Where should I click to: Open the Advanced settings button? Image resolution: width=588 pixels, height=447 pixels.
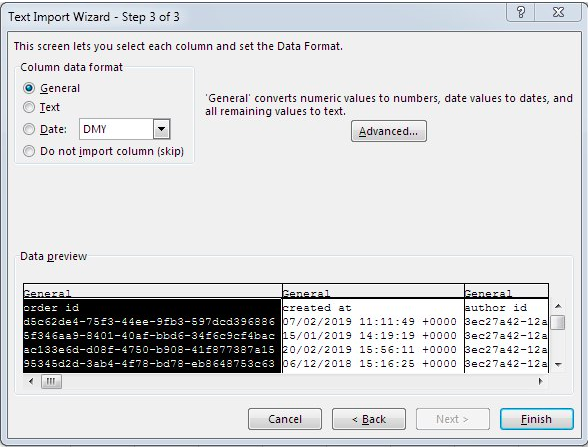click(388, 131)
